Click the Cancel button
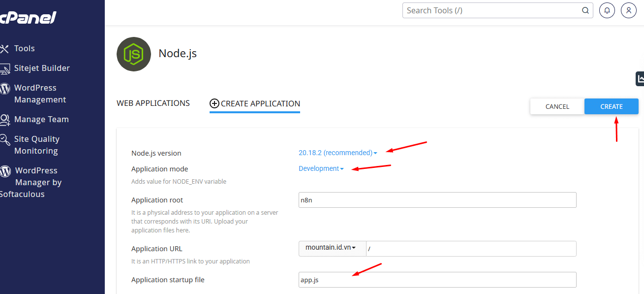 (557, 106)
